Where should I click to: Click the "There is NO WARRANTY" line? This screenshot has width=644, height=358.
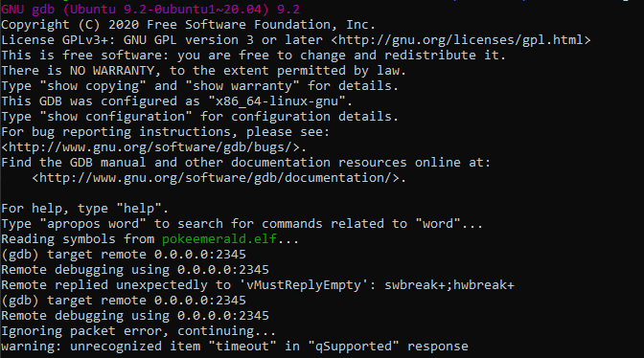[x=203, y=71]
